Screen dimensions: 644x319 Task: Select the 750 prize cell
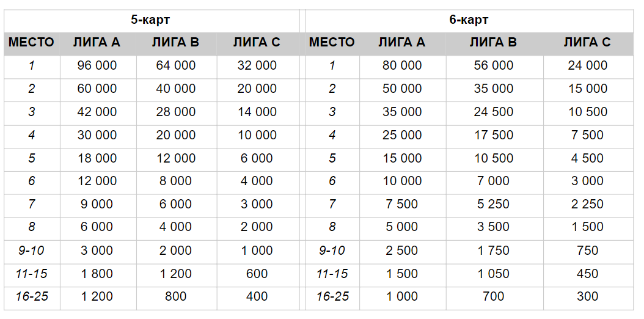click(x=587, y=251)
